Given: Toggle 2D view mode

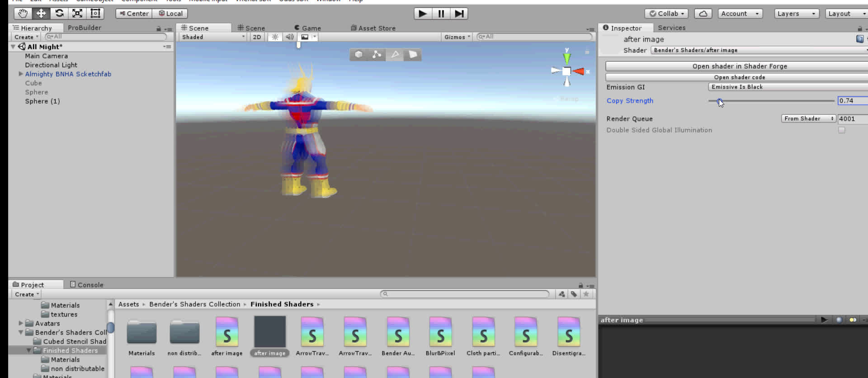Looking at the screenshot, I should click(257, 37).
